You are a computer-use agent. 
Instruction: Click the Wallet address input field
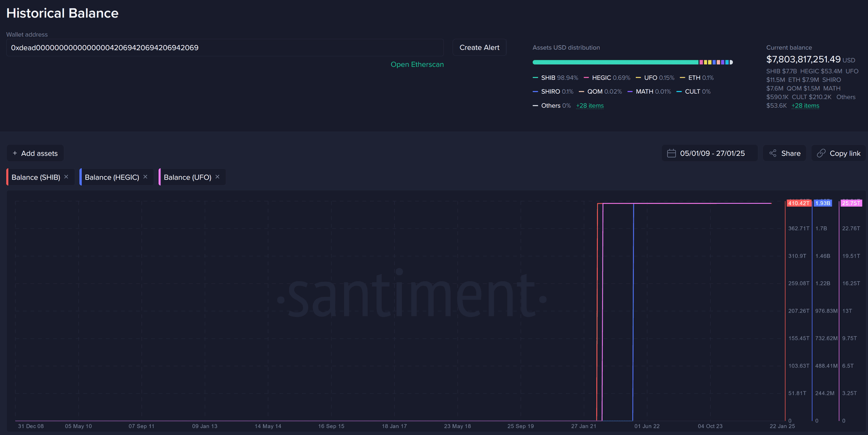point(225,47)
